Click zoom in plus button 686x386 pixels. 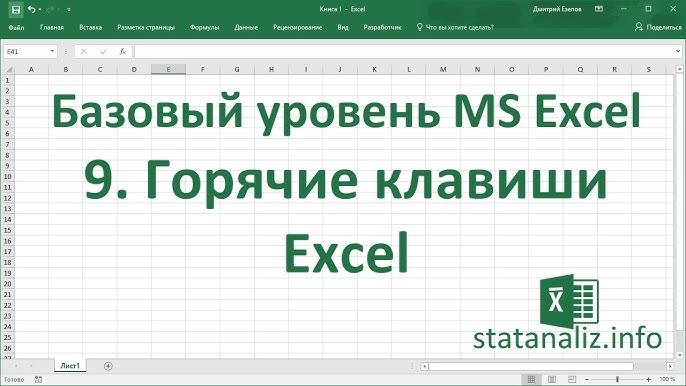pyautogui.click(x=648, y=379)
